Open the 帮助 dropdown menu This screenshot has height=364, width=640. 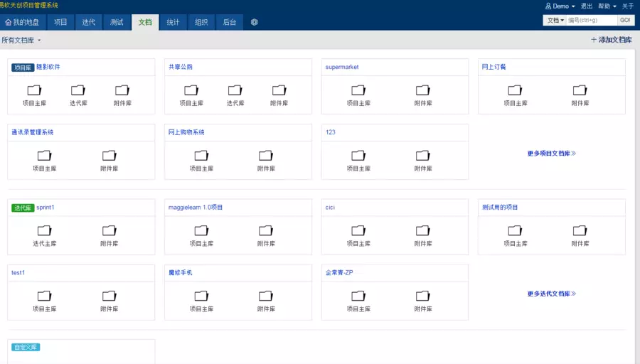pos(606,6)
